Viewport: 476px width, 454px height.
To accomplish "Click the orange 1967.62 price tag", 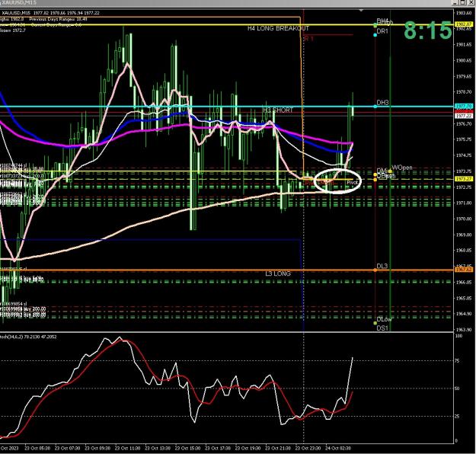I will tap(464, 270).
